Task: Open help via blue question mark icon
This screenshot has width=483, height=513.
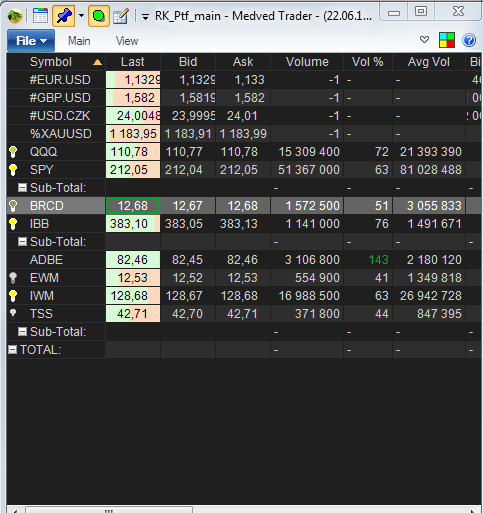Action: 469,40
